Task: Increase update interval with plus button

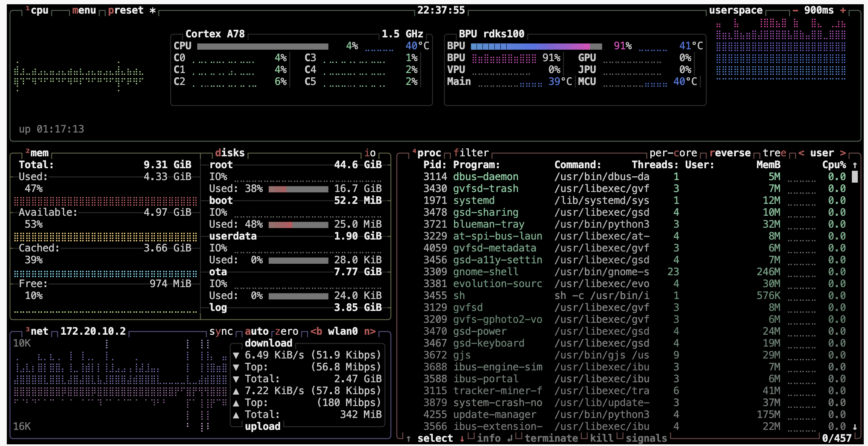Action: 843,11
